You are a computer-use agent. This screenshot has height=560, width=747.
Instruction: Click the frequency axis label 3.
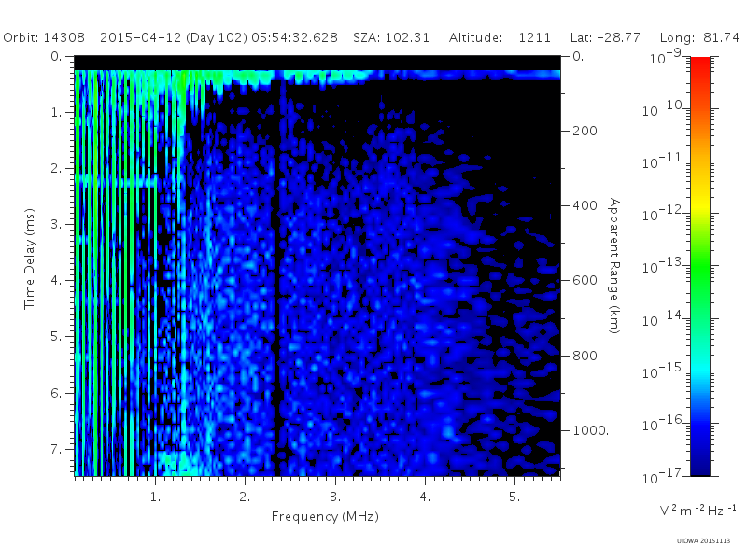(x=335, y=497)
